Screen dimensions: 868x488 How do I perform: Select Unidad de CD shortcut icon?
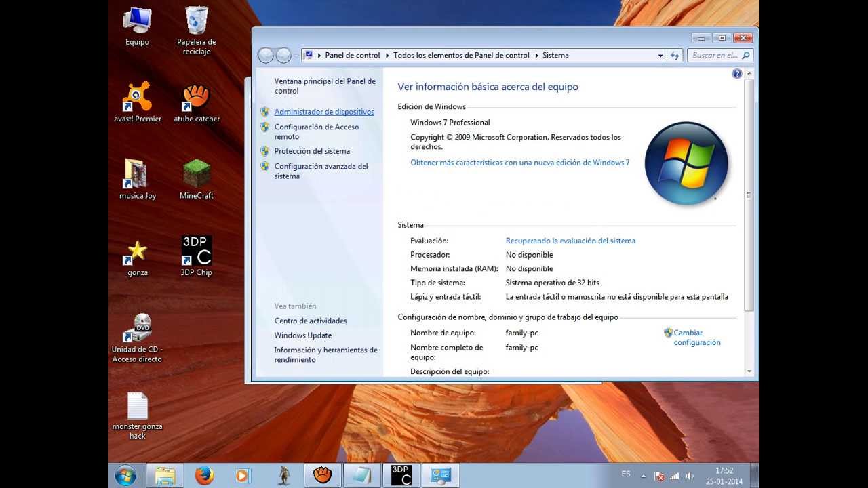point(138,338)
